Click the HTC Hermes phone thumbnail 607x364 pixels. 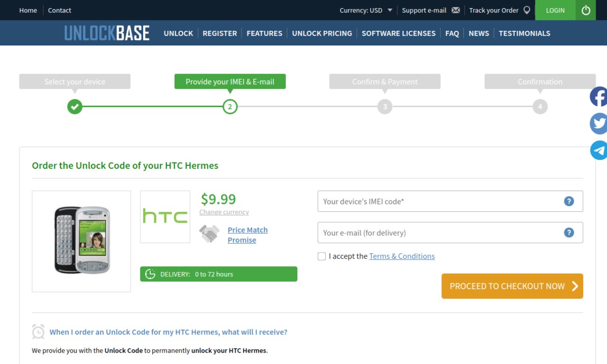(x=82, y=241)
